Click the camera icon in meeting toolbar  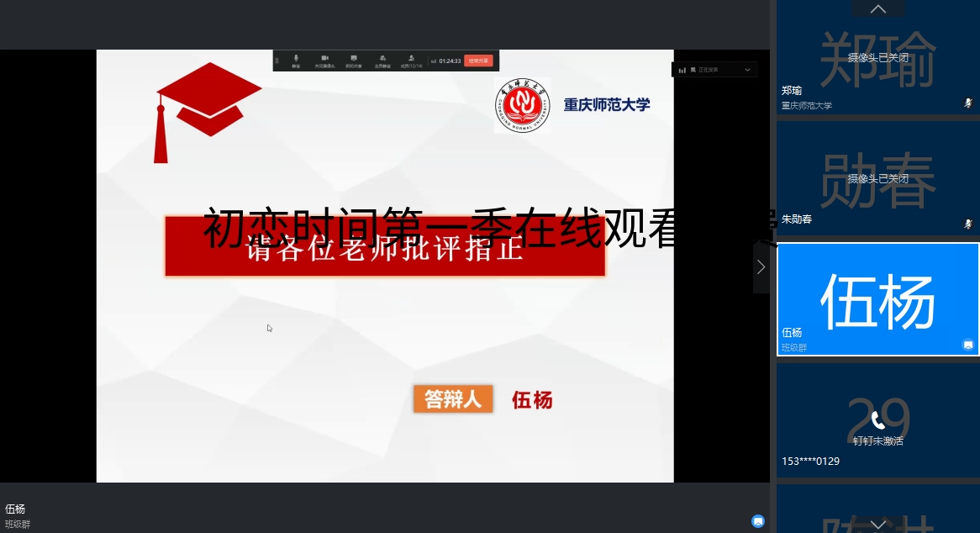[x=324, y=59]
